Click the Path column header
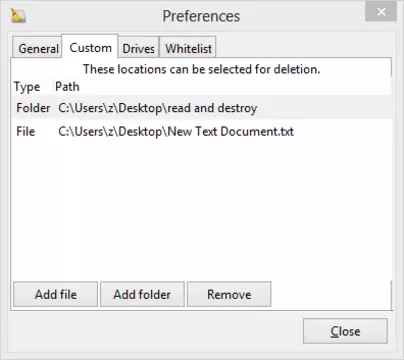The width and height of the screenshot is (404, 360). click(x=67, y=87)
